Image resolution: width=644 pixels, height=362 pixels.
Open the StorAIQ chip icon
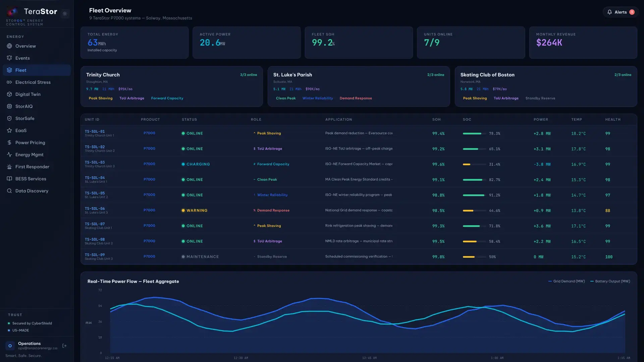pos(9,106)
